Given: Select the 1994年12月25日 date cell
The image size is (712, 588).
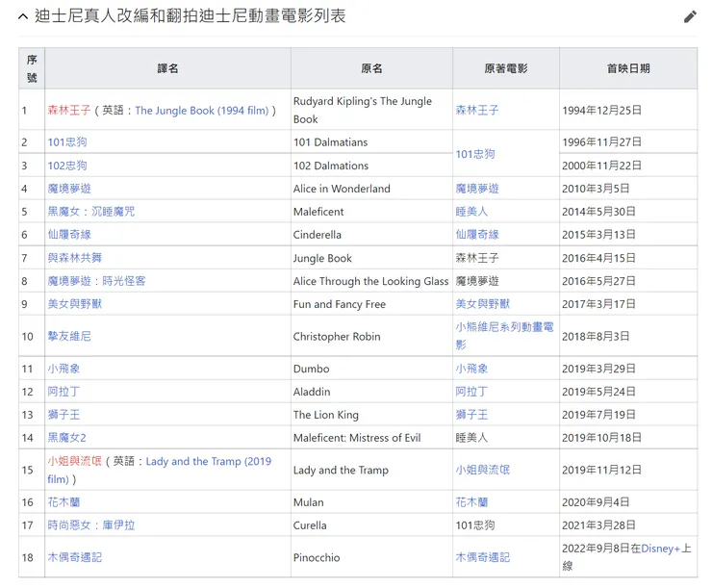Looking at the screenshot, I should [x=628, y=111].
